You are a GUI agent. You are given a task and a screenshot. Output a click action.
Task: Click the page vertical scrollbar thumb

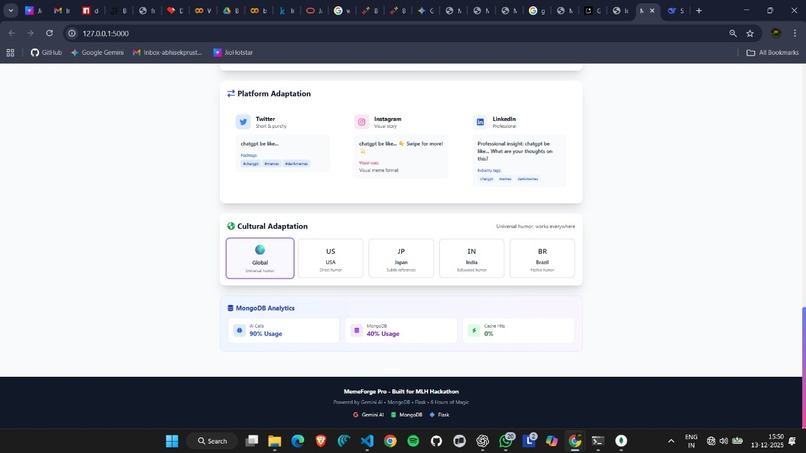pos(803,367)
